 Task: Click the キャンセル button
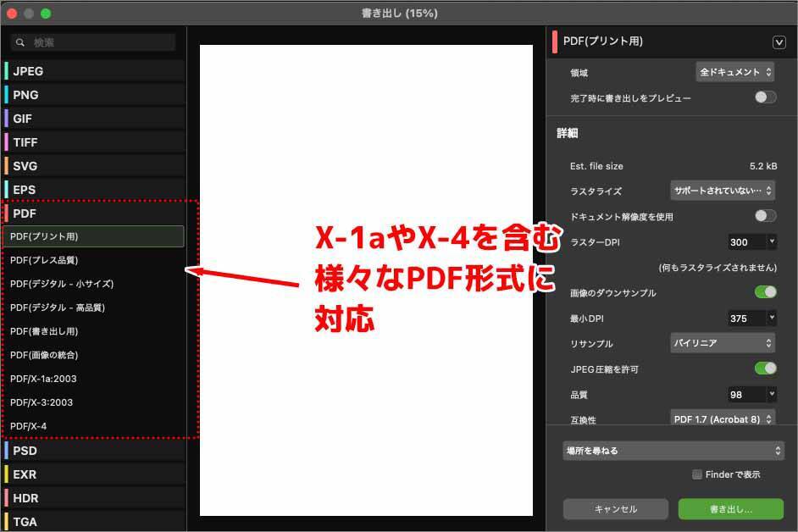pos(615,509)
